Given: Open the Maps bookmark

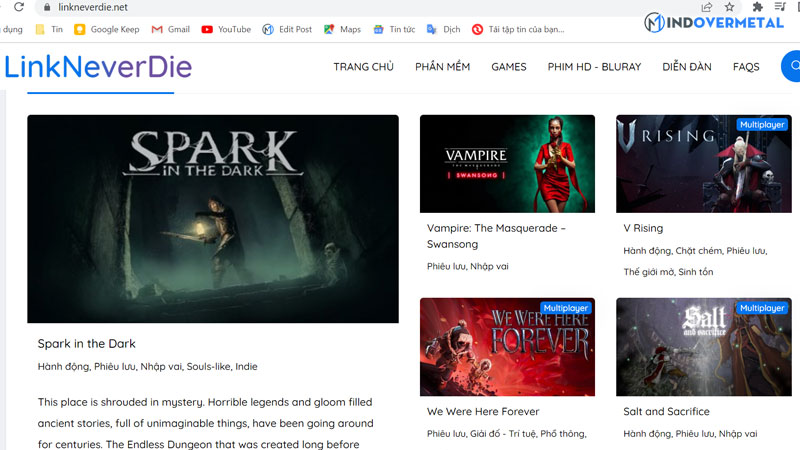Looking at the screenshot, I should 342,30.
